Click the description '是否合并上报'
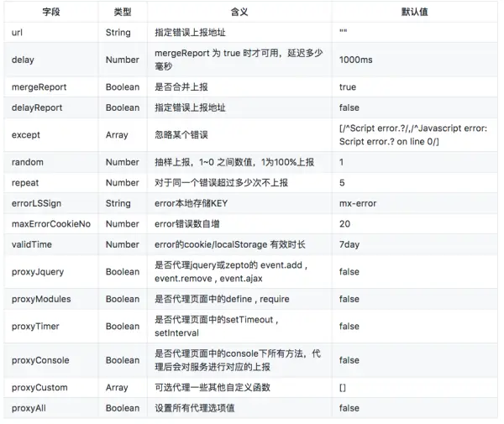The image size is (504, 424). pos(181,87)
